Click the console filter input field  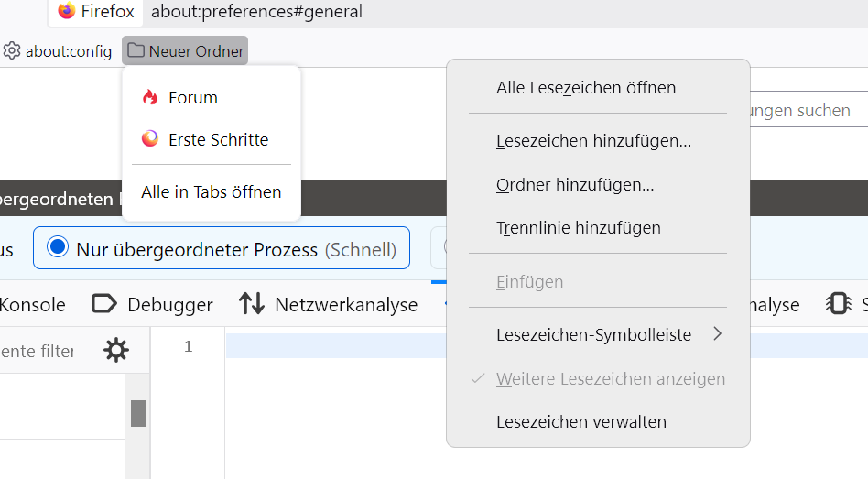point(41,350)
